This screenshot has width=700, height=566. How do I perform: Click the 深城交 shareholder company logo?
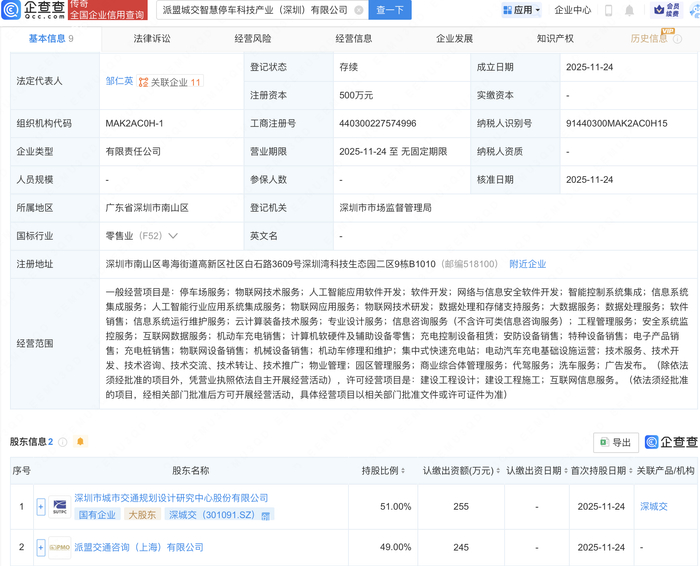[58, 505]
